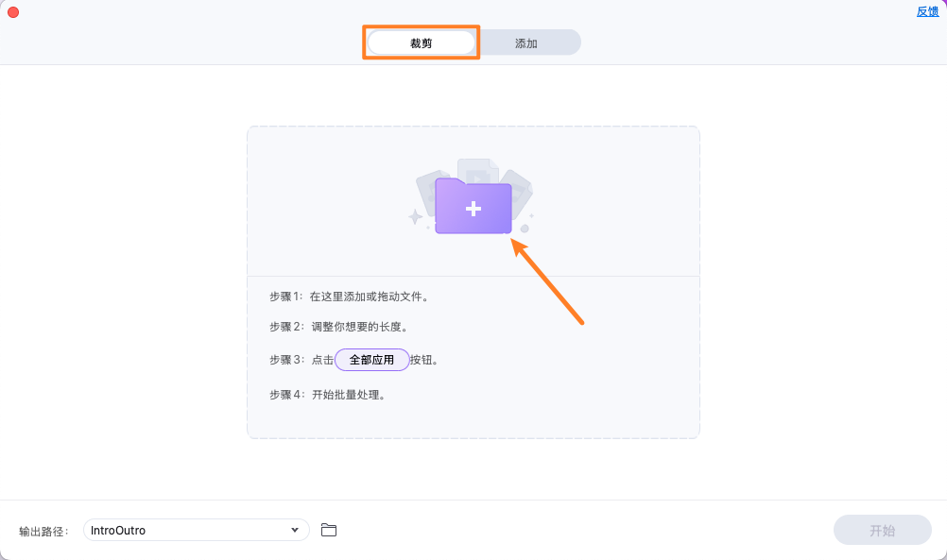Screen dimensions: 947x560
Task: Click the red close button at top left
Action: [12, 11]
